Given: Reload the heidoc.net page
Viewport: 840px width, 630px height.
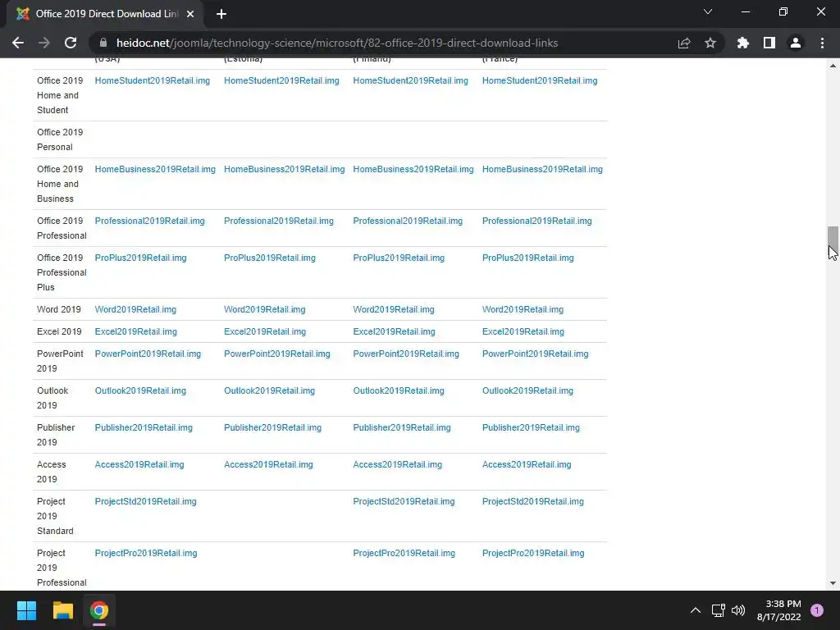Looking at the screenshot, I should (x=71, y=43).
